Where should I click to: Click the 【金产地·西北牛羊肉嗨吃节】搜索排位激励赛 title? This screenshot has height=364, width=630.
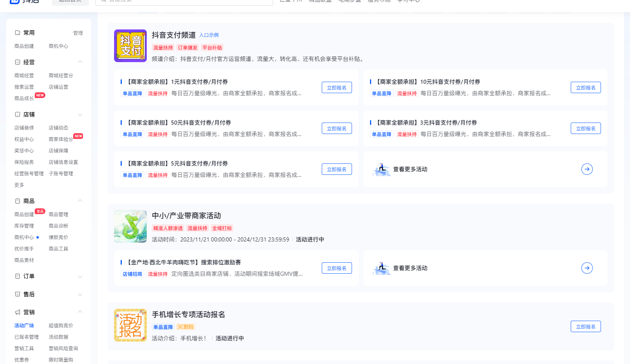click(183, 262)
